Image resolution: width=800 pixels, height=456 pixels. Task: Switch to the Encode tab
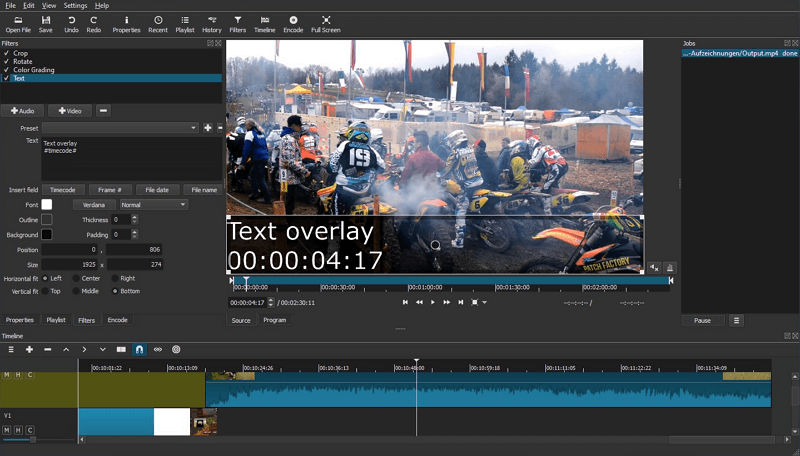[x=118, y=320]
